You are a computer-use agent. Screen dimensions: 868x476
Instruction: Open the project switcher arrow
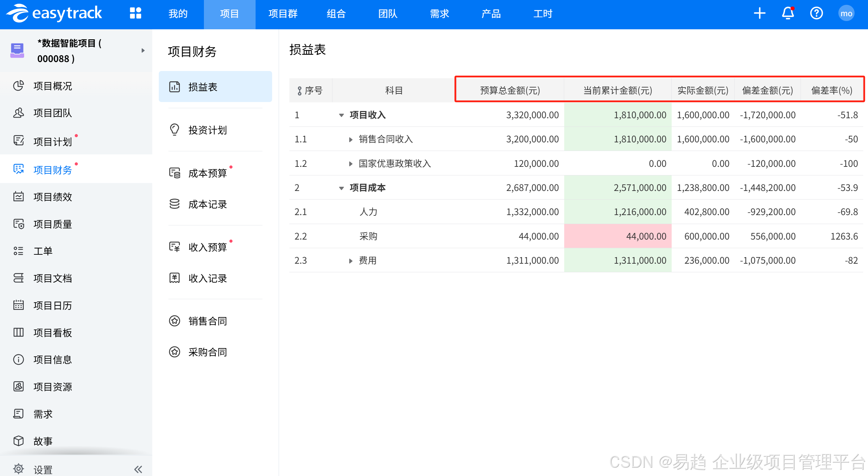143,51
